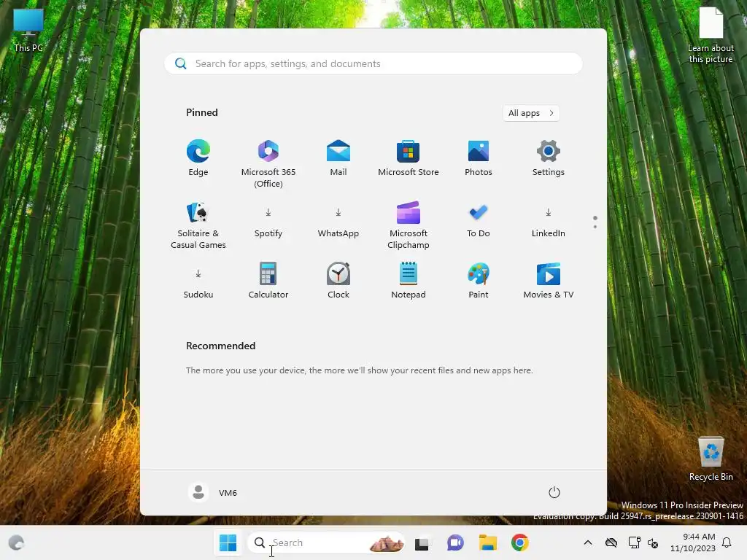The image size is (747, 560).
Task: Show hidden system tray icons
Action: coord(588,542)
